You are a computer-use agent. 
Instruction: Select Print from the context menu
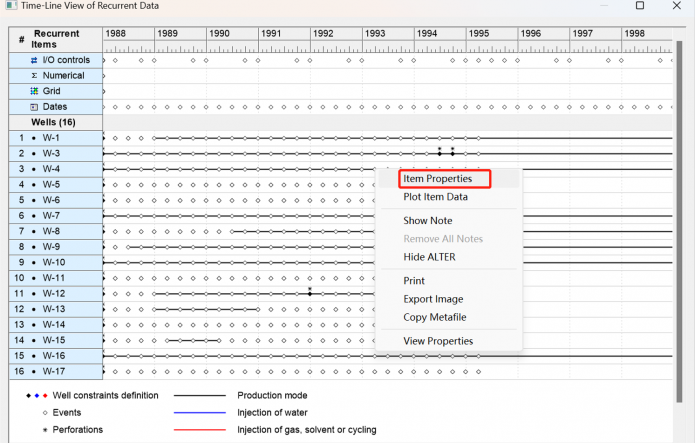[414, 281]
